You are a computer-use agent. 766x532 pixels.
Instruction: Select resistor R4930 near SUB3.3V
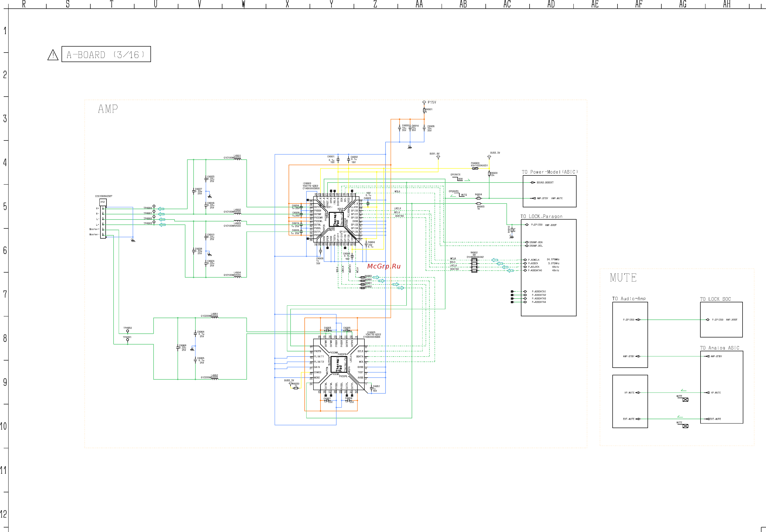[296, 388]
